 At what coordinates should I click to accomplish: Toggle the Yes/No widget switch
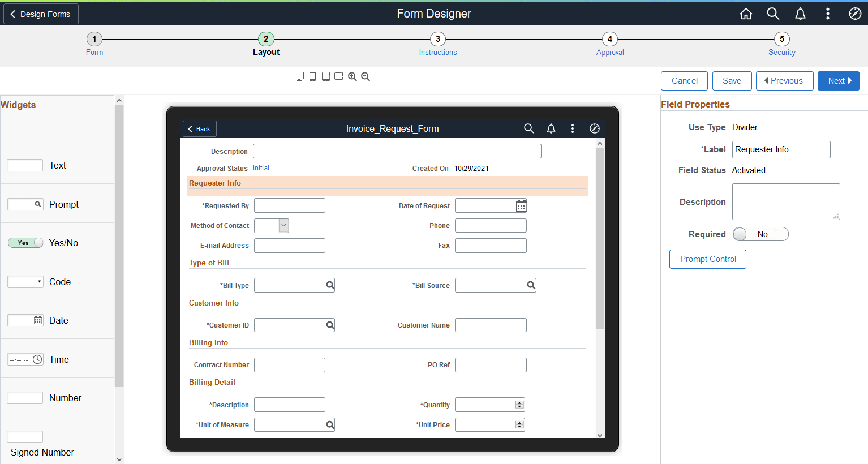click(25, 242)
